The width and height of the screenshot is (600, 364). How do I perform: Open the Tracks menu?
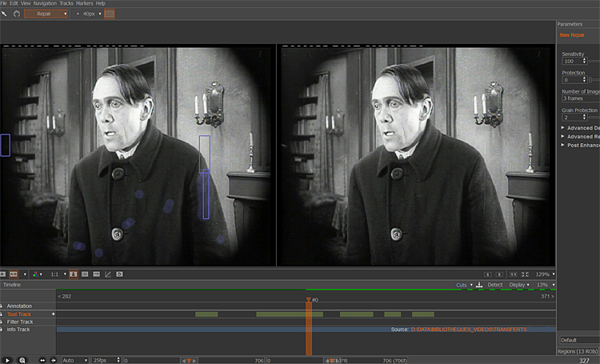coord(66,3)
